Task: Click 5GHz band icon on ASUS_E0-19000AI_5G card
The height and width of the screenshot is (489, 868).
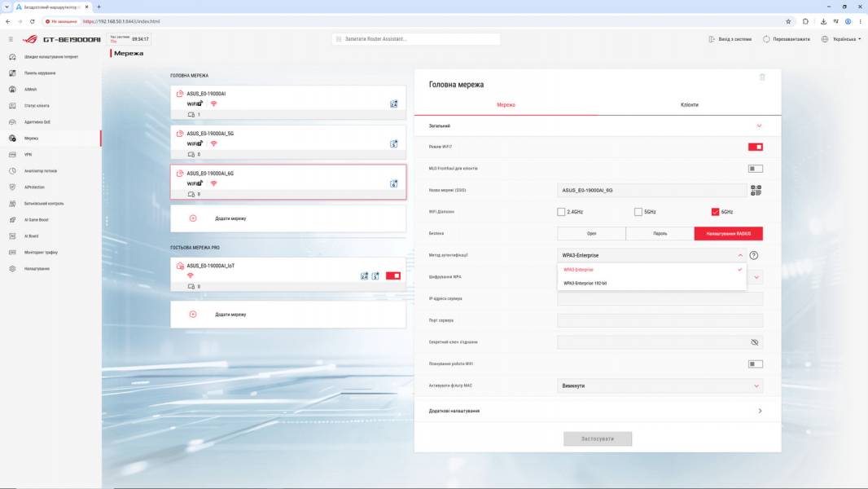Action: coord(393,143)
